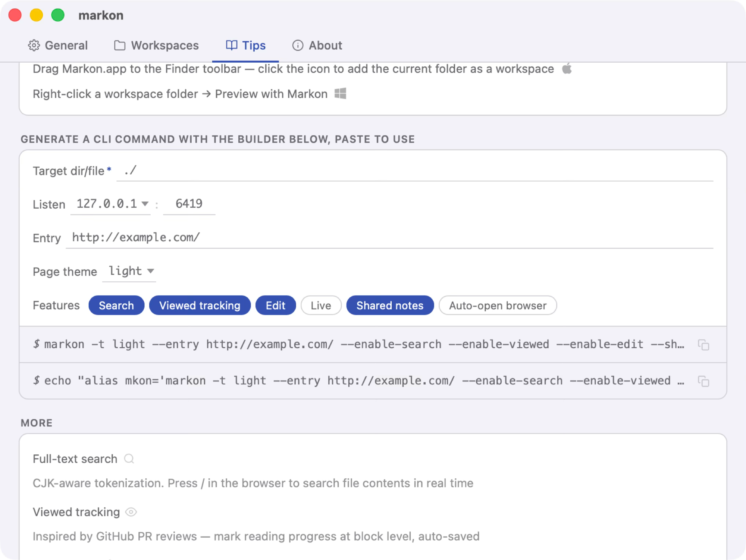Screen dimensions: 746x560
Task: Select the Tips tab
Action: coord(245,46)
